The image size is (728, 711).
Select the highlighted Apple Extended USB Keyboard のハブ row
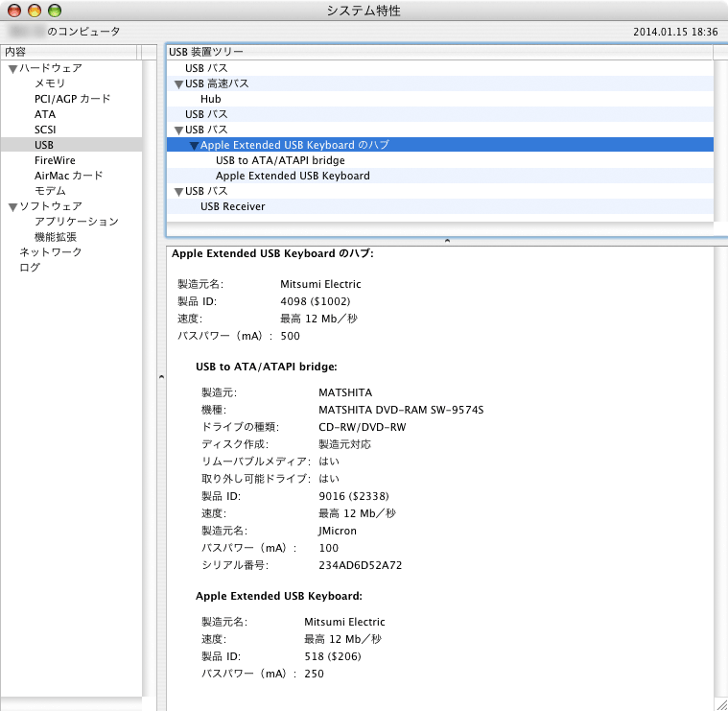439,145
